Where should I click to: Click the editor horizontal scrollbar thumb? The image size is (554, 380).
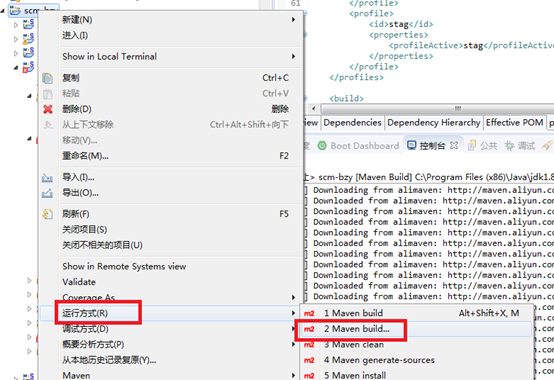pos(459,108)
